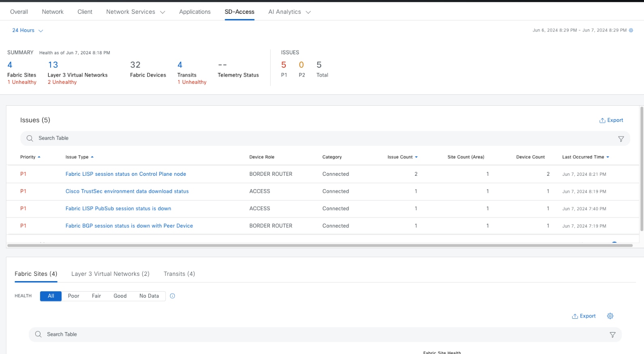Select the Poor health filter
The width and height of the screenshot is (644, 354).
pos(73,296)
